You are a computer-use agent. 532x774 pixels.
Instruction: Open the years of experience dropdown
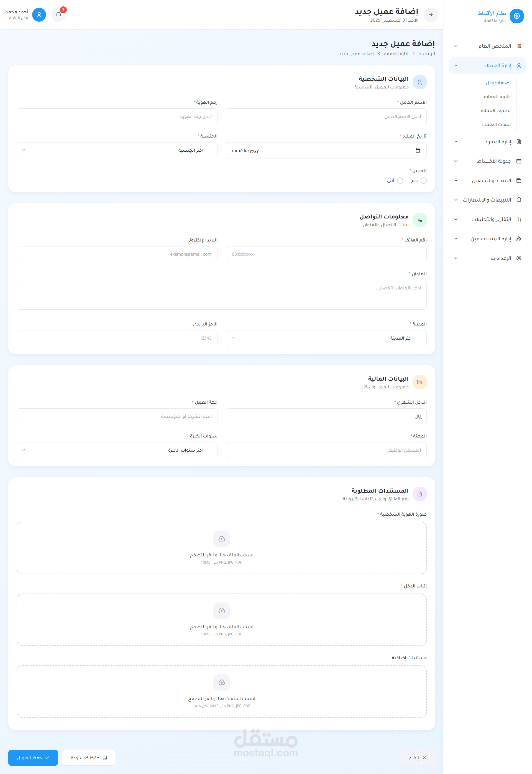(x=117, y=450)
